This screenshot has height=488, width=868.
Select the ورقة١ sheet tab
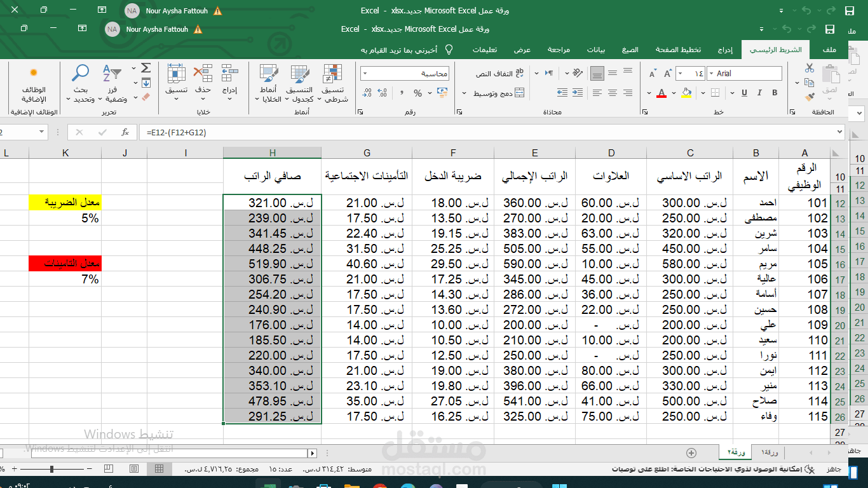[770, 452]
